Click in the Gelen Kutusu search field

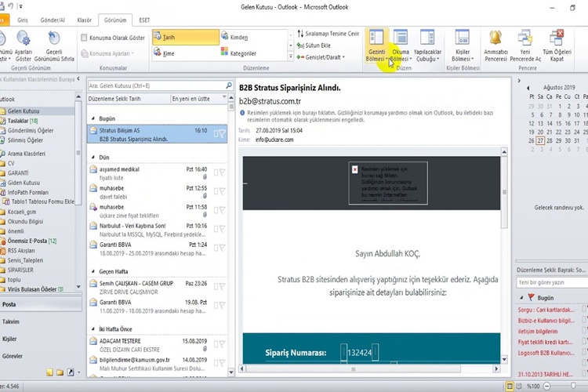(157, 85)
